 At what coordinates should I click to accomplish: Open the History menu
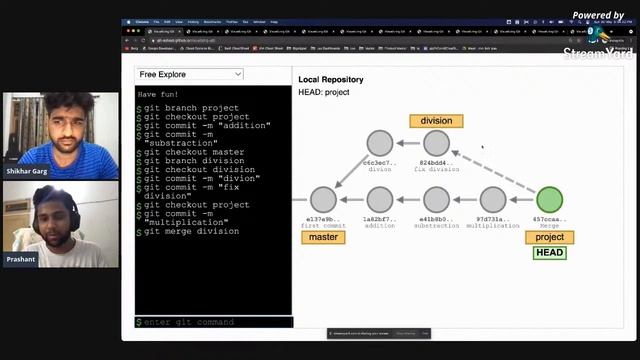click(193, 22)
